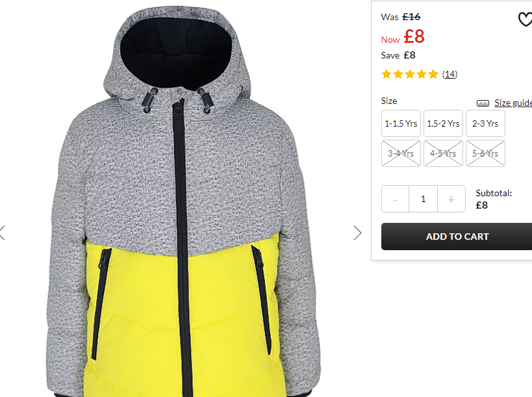Show previous product image arrow

point(3,233)
